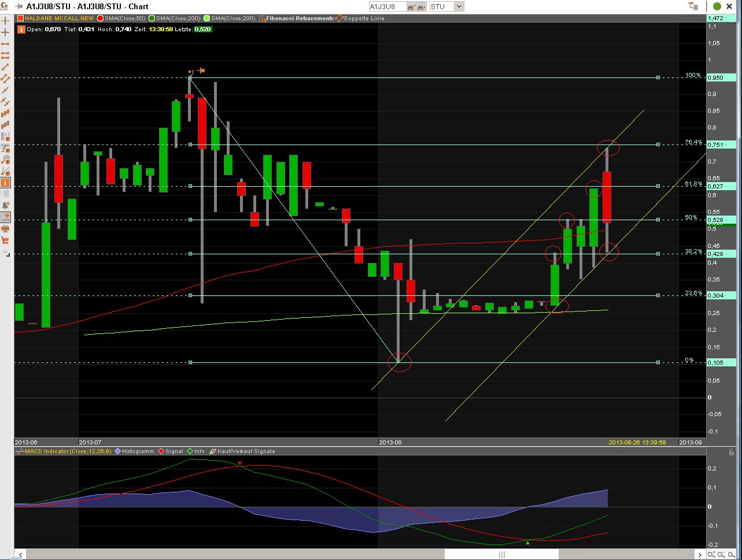The height and width of the screenshot is (560, 742).
Task: Click the red SMA(Close;50) legend entry
Action: 120,18
